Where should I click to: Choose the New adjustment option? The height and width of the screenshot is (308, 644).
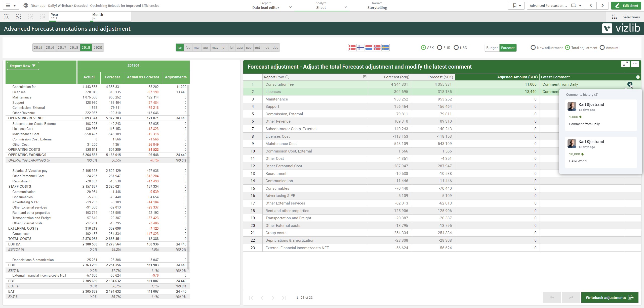(x=533, y=47)
